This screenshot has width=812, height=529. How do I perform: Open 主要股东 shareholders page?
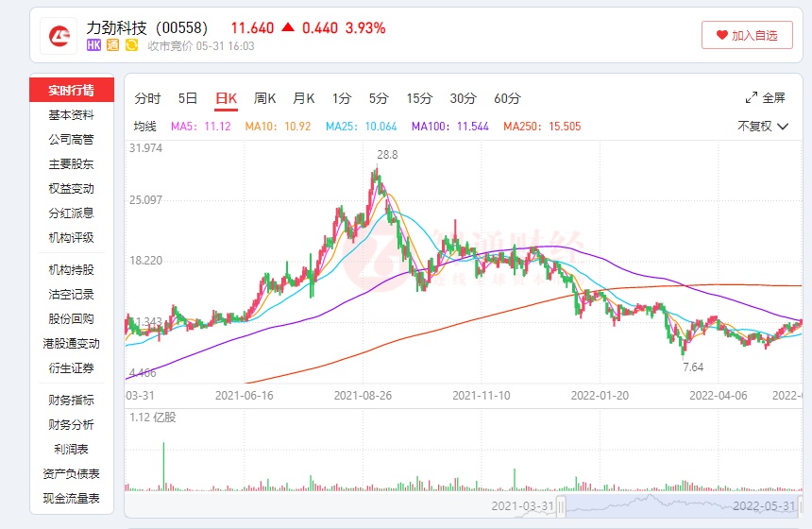pyautogui.click(x=72, y=164)
